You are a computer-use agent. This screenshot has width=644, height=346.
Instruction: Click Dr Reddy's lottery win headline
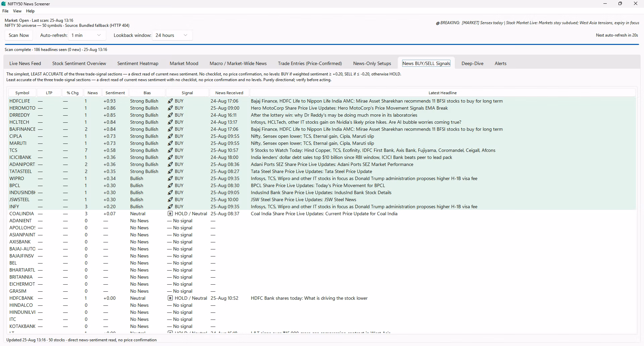tap(334, 115)
